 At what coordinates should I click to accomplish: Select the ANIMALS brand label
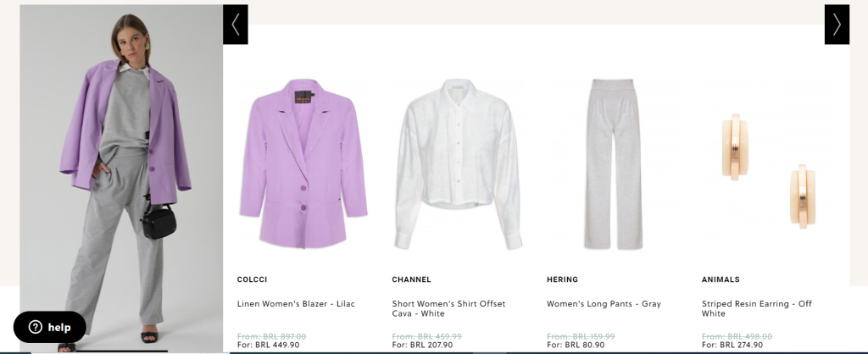721,279
